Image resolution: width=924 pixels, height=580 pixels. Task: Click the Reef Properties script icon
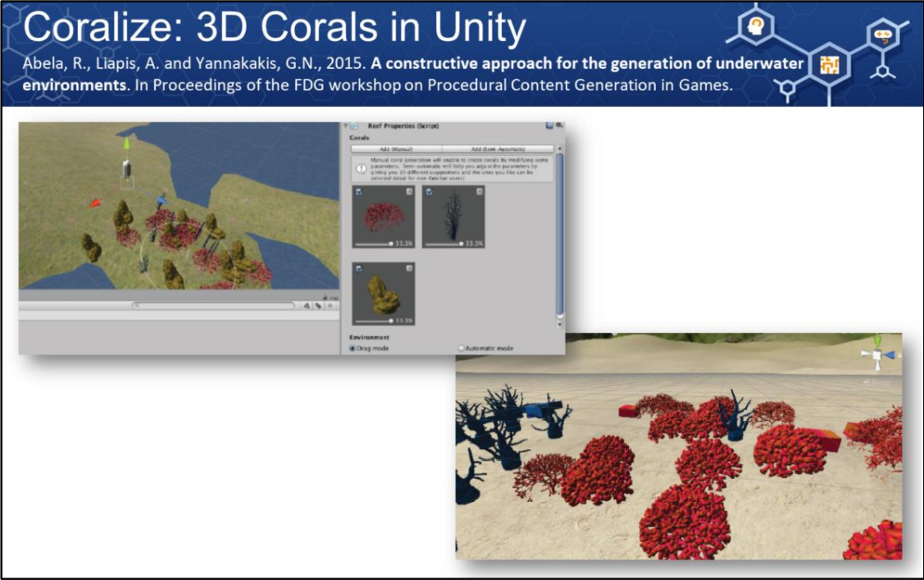[354, 126]
